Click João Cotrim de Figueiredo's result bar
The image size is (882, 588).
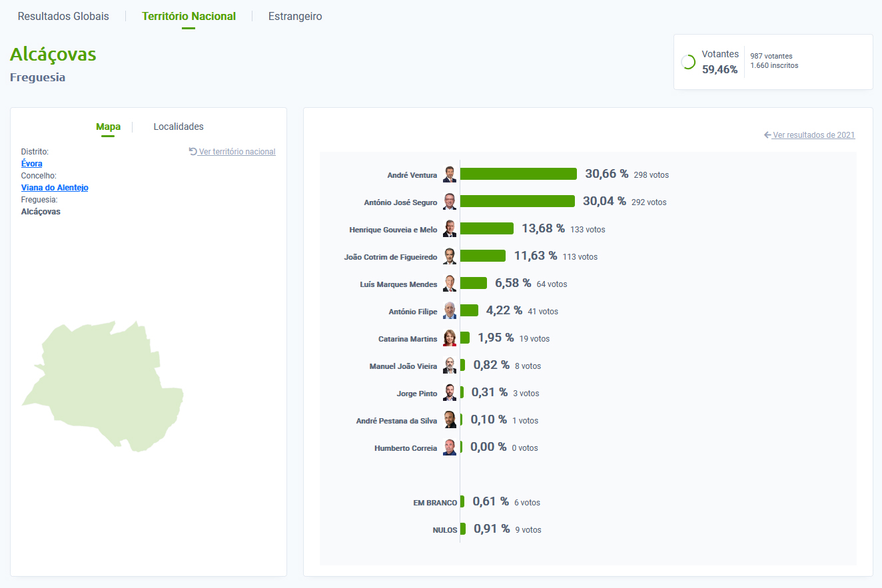pyautogui.click(x=483, y=256)
